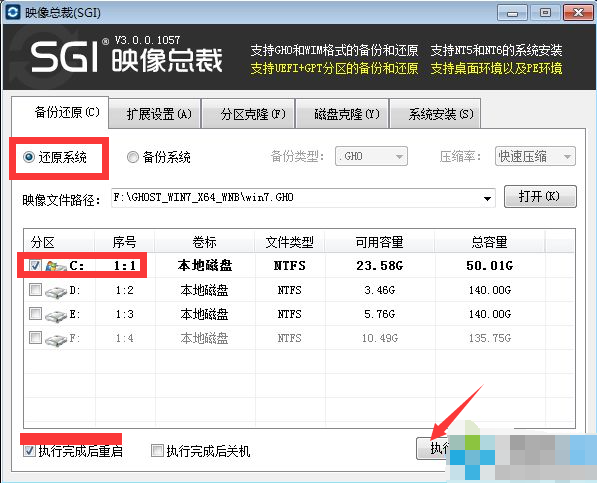The image size is (597, 483).
Task: Uncheck the C: partition checkbox
Action: coord(35,265)
